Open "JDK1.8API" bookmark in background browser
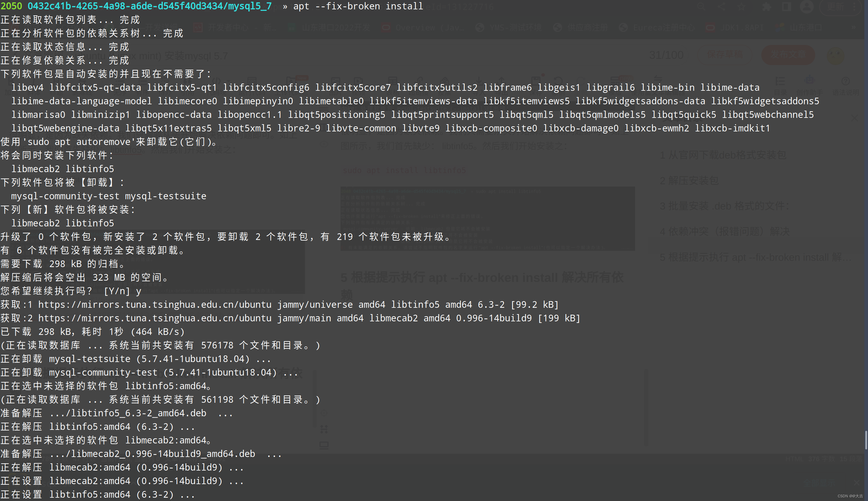 (735, 27)
